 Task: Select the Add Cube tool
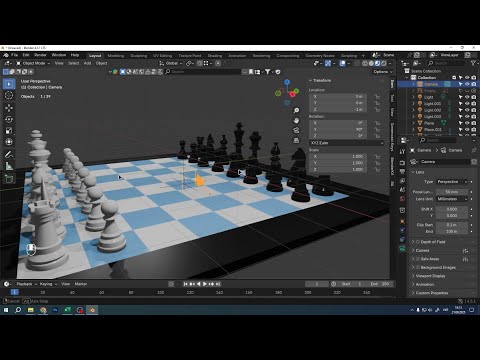(x=9, y=178)
